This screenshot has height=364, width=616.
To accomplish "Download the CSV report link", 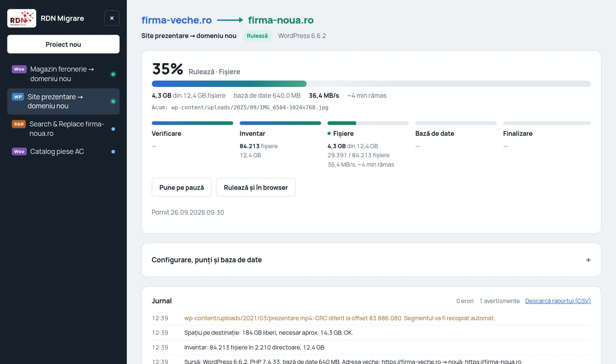I will 558,301.
